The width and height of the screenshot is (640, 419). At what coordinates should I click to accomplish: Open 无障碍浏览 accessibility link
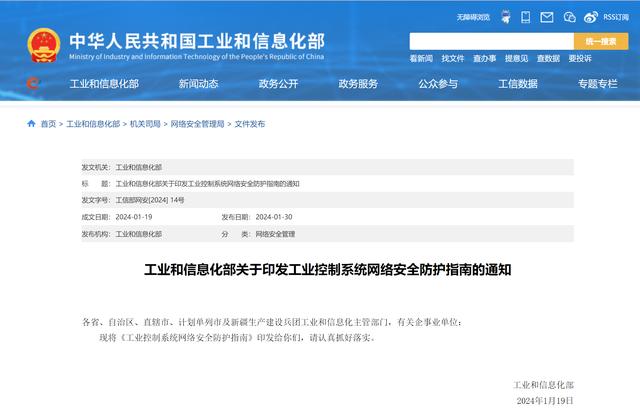pyautogui.click(x=473, y=17)
